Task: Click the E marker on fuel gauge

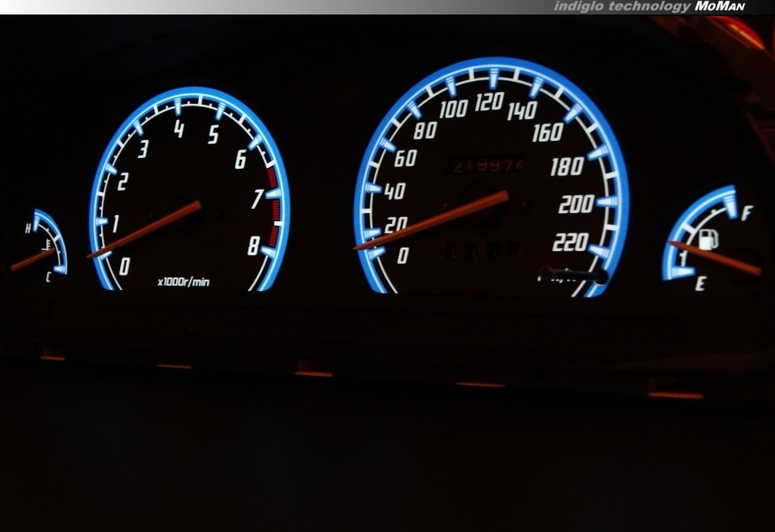Action: [x=700, y=285]
